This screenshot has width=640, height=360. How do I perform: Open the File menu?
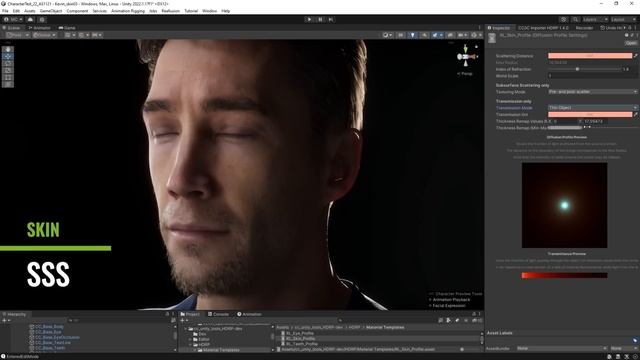(5, 11)
